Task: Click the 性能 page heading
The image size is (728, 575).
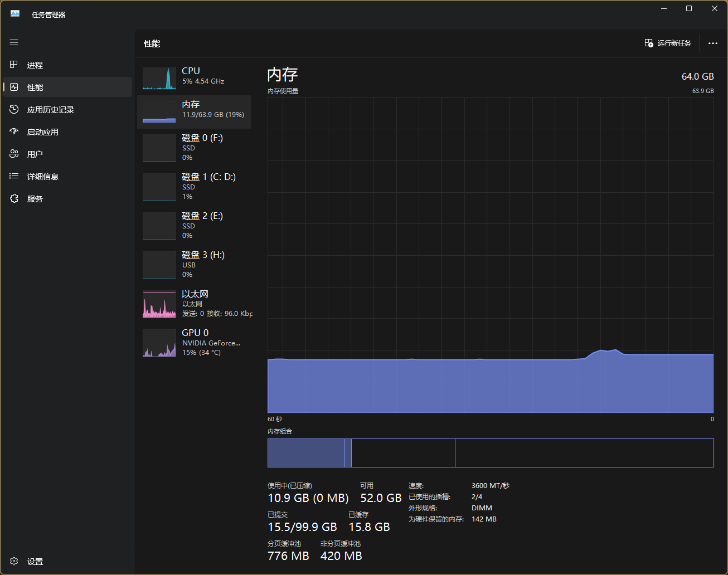Action: (x=152, y=43)
